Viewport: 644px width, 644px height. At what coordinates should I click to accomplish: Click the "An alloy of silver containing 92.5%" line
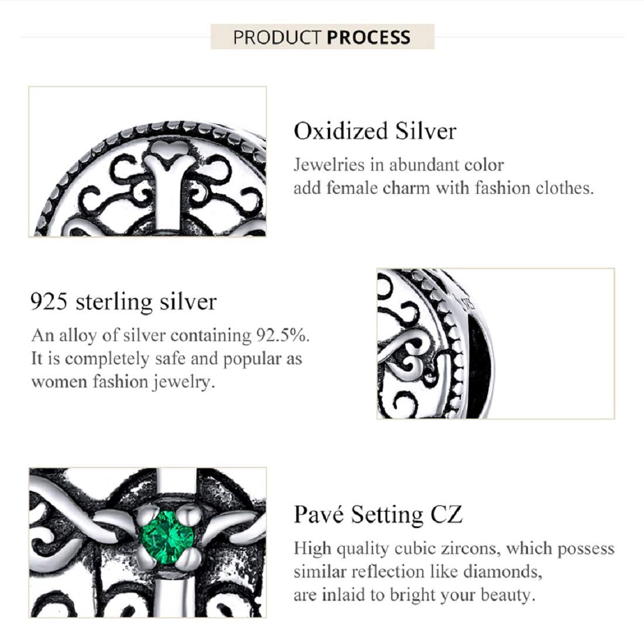click(x=170, y=335)
